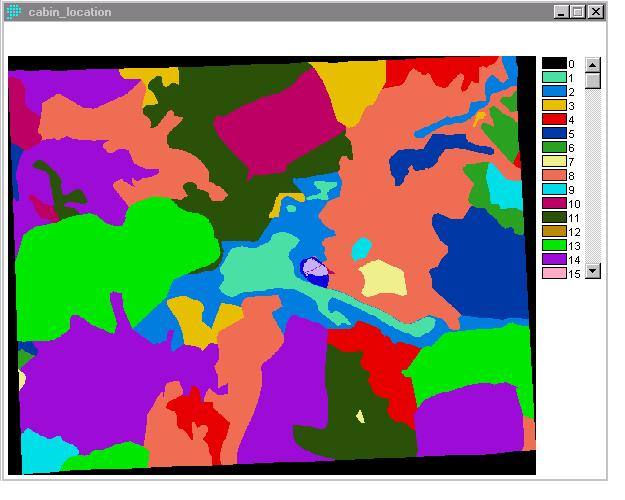The height and width of the screenshot is (500, 625).
Task: Select the mint green swatch for class 1
Action: tap(554, 77)
